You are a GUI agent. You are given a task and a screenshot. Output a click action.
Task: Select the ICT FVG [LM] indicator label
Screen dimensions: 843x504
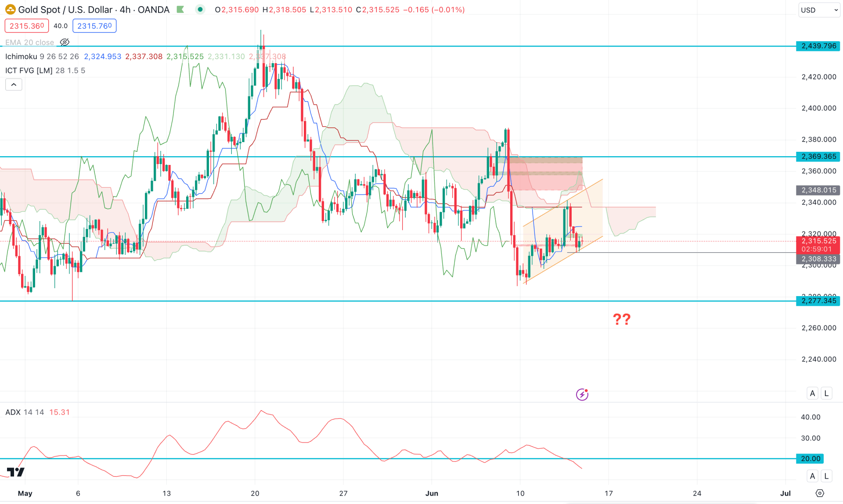(45, 71)
